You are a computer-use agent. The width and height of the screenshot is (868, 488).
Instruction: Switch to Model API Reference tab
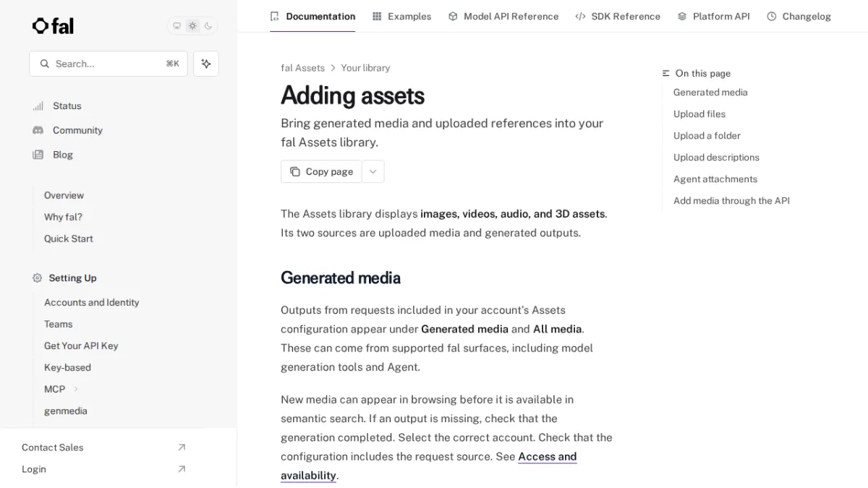coord(503,16)
